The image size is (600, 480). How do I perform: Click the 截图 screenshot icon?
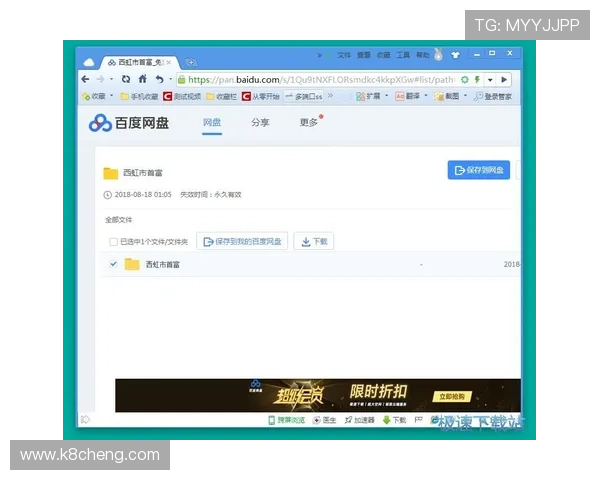pos(439,96)
